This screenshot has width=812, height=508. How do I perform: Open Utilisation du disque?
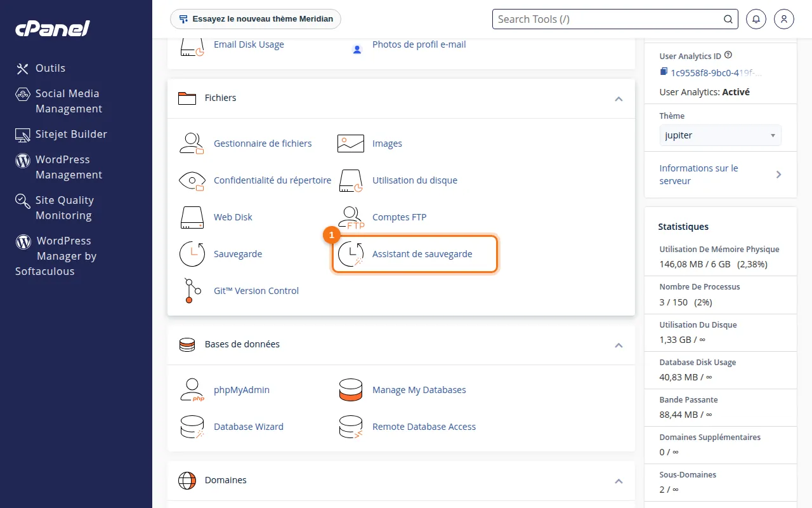tap(415, 180)
